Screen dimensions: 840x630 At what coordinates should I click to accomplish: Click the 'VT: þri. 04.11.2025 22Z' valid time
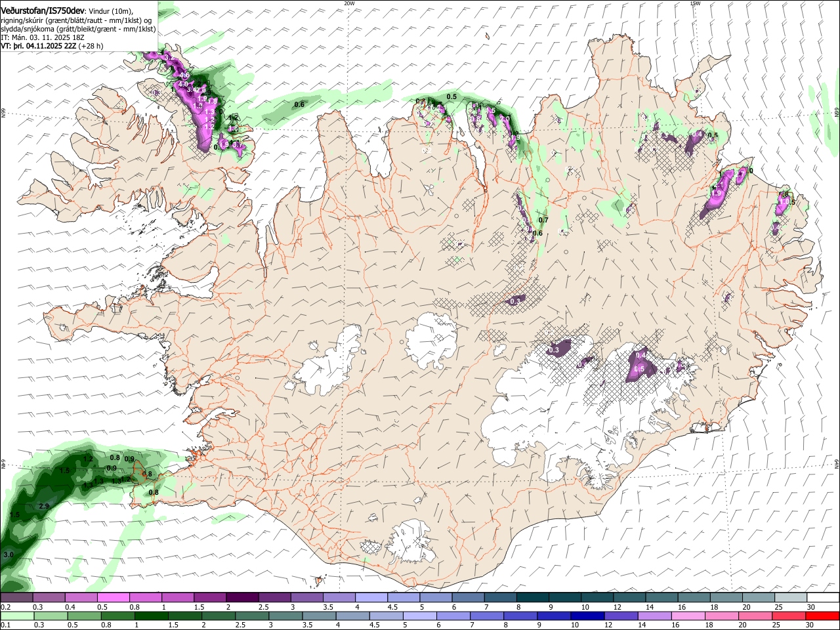tap(39, 46)
